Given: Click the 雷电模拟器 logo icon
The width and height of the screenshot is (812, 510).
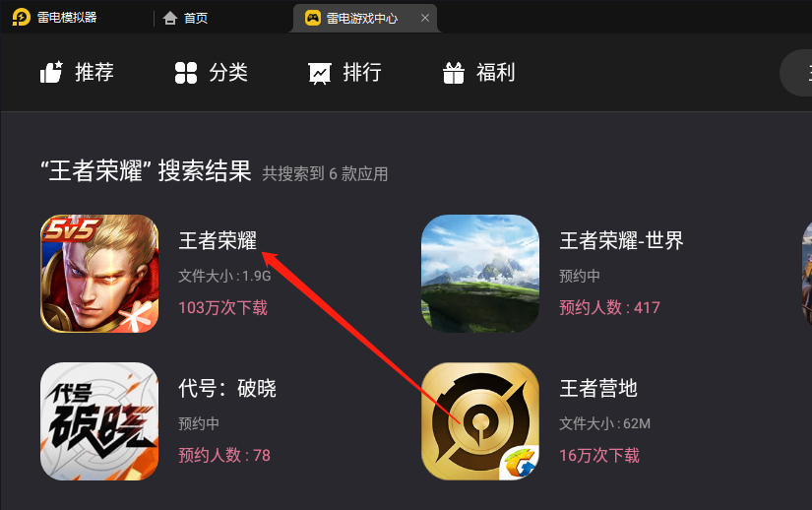Looking at the screenshot, I should (22, 17).
